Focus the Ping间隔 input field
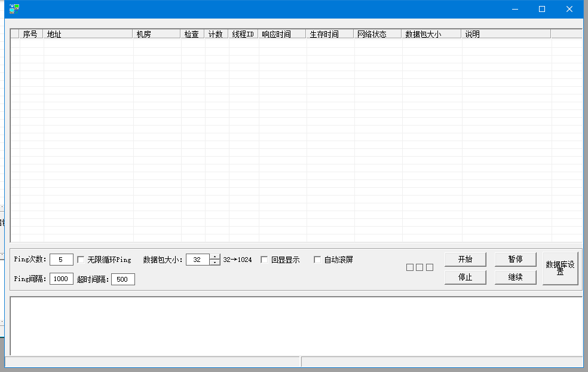The image size is (588, 372). tap(61, 279)
